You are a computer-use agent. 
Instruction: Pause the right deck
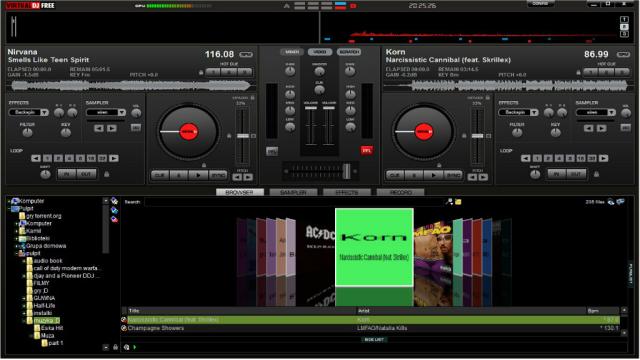click(414, 175)
